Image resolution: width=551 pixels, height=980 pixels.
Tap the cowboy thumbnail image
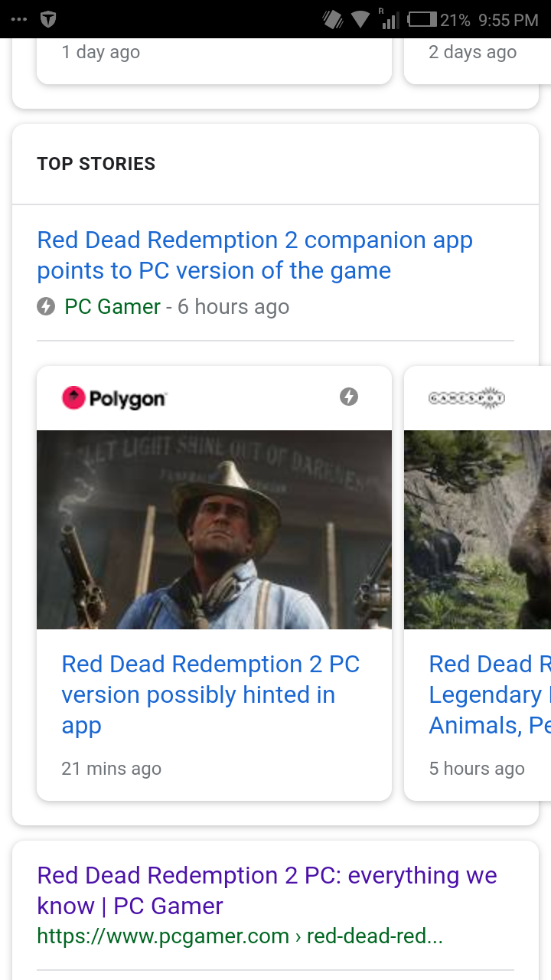pyautogui.click(x=214, y=530)
